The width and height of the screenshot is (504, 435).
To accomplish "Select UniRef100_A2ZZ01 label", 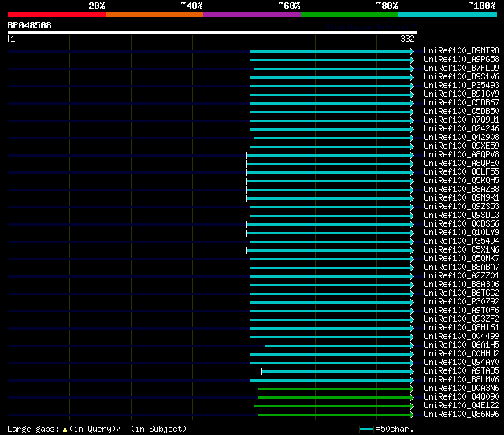I will 461,276.
